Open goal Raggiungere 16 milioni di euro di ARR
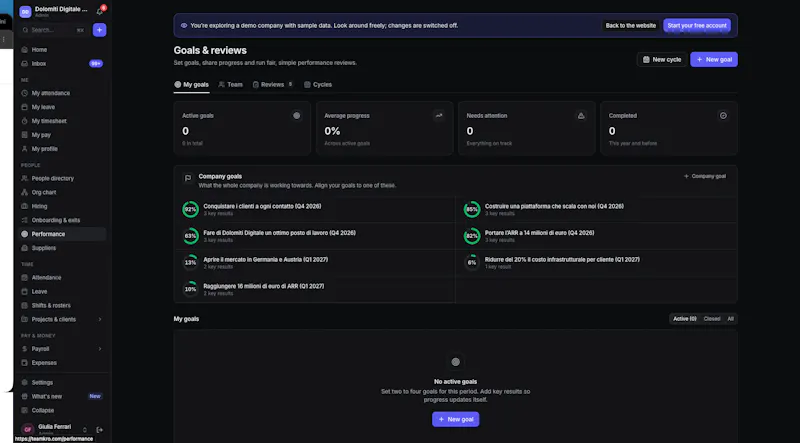This screenshot has width=800, height=443. (x=315, y=289)
